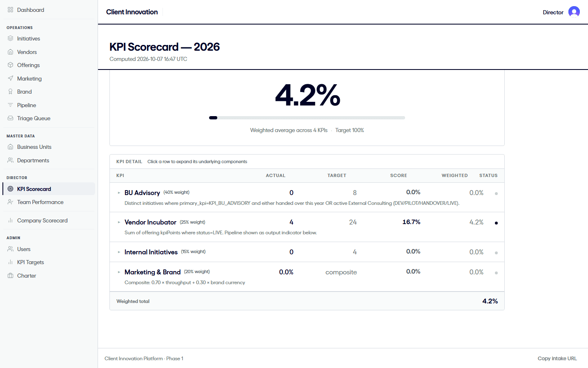Viewport: 588px width, 368px height.
Task: Click the BU Advisory target value 8
Action: pos(355,193)
